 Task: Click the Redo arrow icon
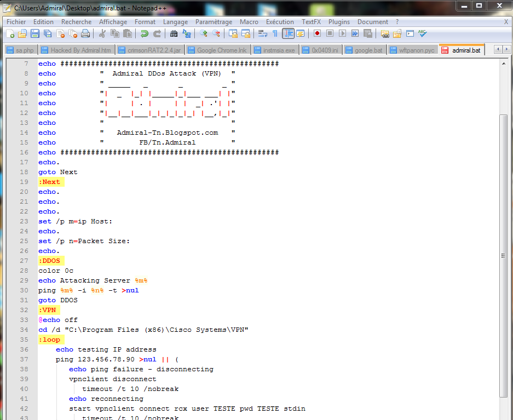click(157, 34)
